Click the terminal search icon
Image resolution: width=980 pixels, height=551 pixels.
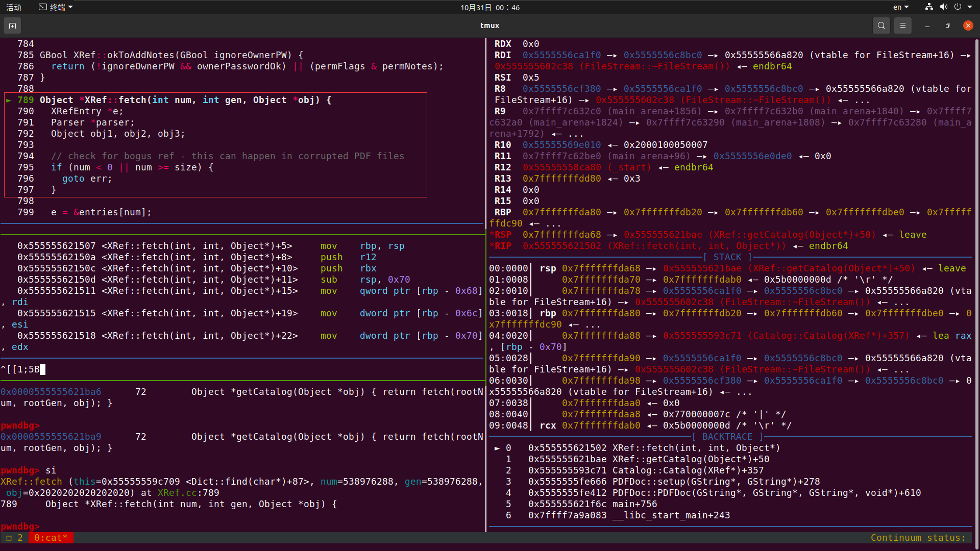[881, 26]
